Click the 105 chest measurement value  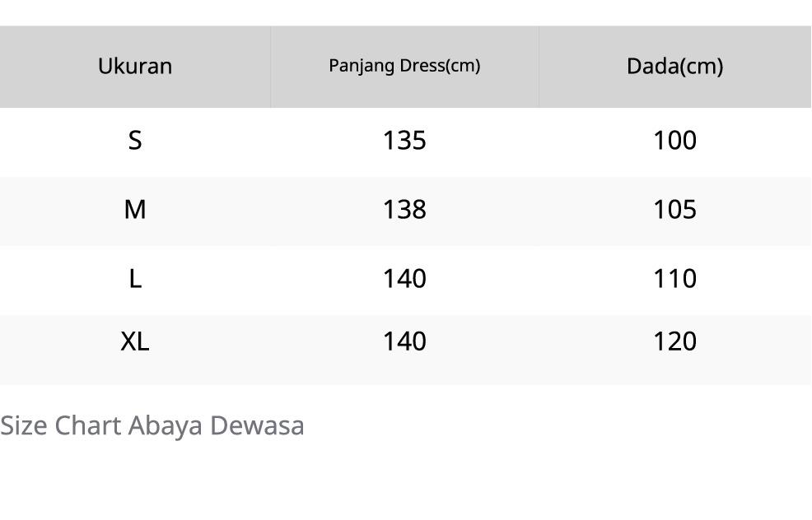[x=674, y=210]
